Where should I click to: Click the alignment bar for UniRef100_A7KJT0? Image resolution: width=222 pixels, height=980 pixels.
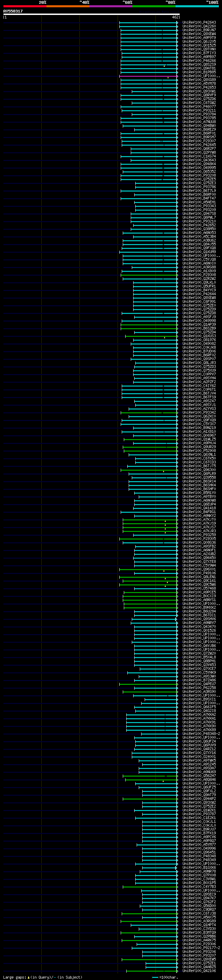click(150, 520)
